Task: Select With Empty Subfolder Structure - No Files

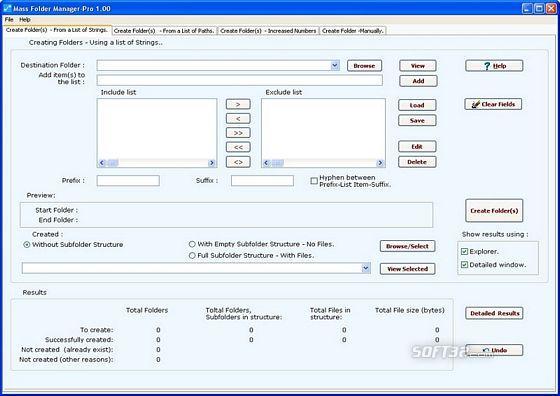Action: [192, 244]
